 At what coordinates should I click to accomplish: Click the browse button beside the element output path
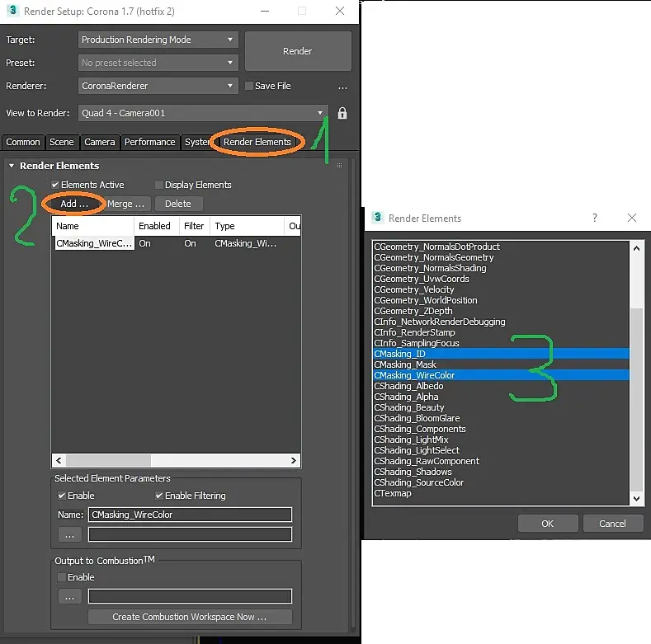coord(70,534)
